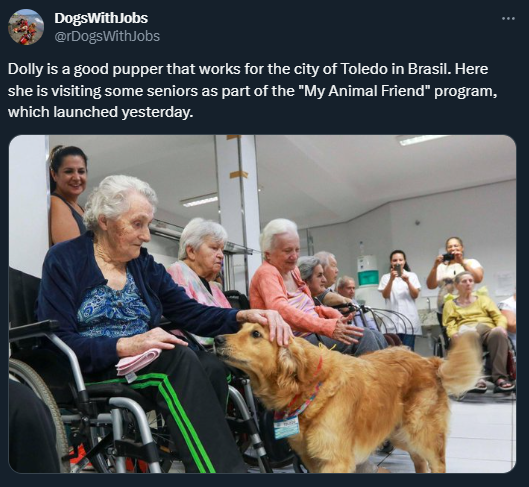Screen dimensions: 529x487
Task: Open the tweet's three-dot more options menu
Action: click(508, 18)
